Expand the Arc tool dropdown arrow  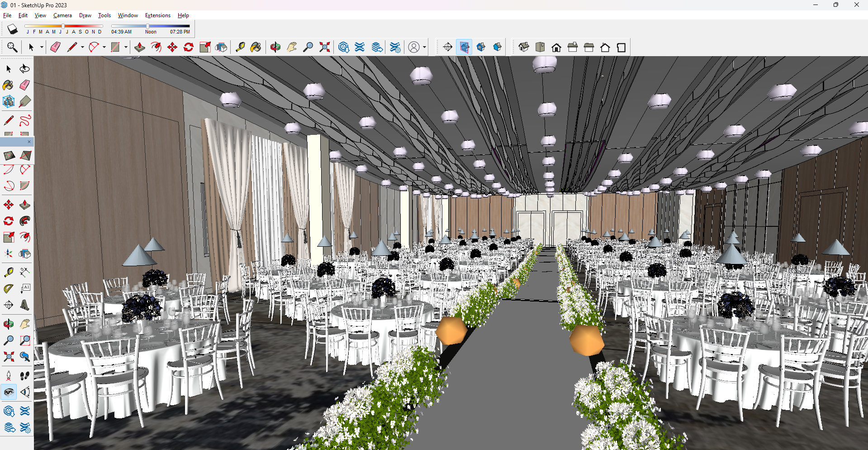click(x=104, y=47)
